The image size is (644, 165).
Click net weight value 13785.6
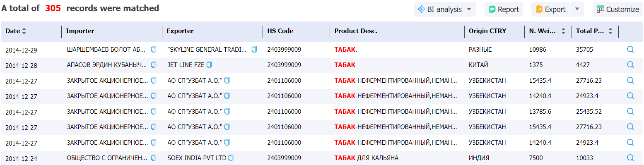540,111
